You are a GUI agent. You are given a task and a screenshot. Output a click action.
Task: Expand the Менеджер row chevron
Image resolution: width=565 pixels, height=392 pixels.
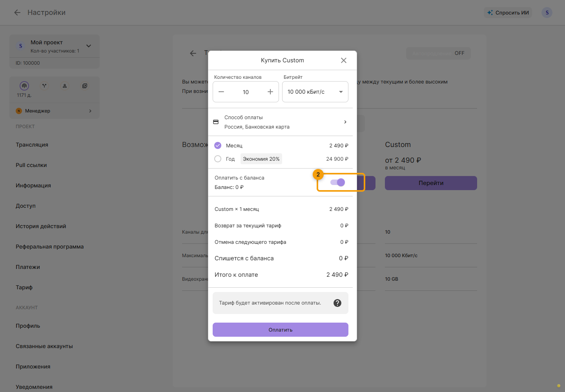click(90, 111)
